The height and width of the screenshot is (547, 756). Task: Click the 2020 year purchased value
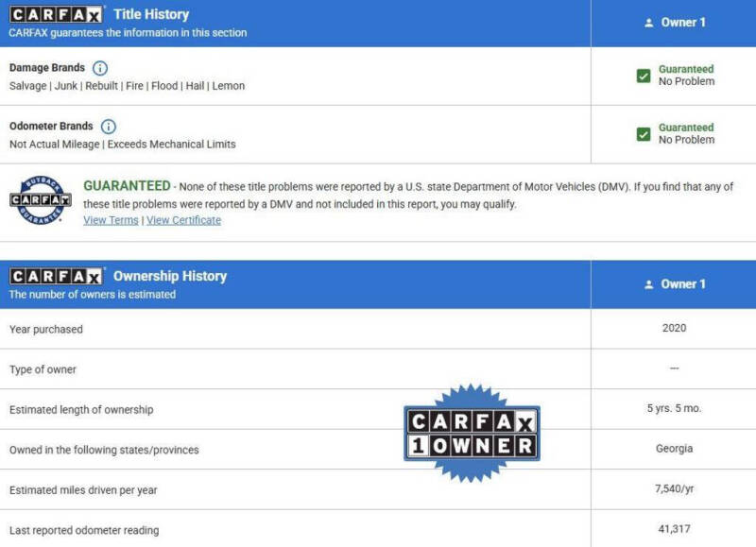tap(674, 328)
